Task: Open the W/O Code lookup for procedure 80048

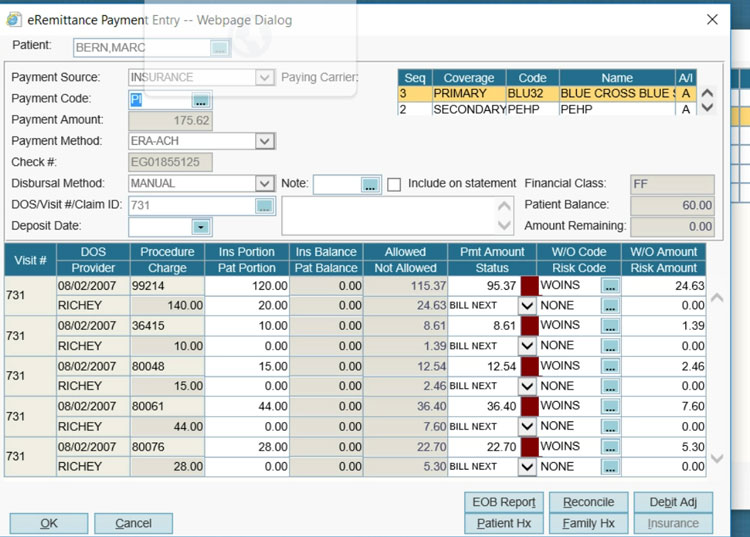Action: 610,367
